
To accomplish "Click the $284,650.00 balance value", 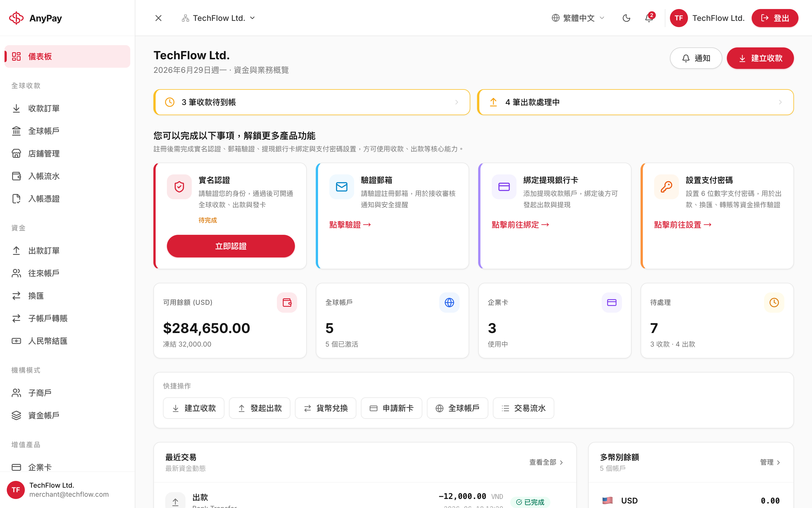I will tap(207, 328).
